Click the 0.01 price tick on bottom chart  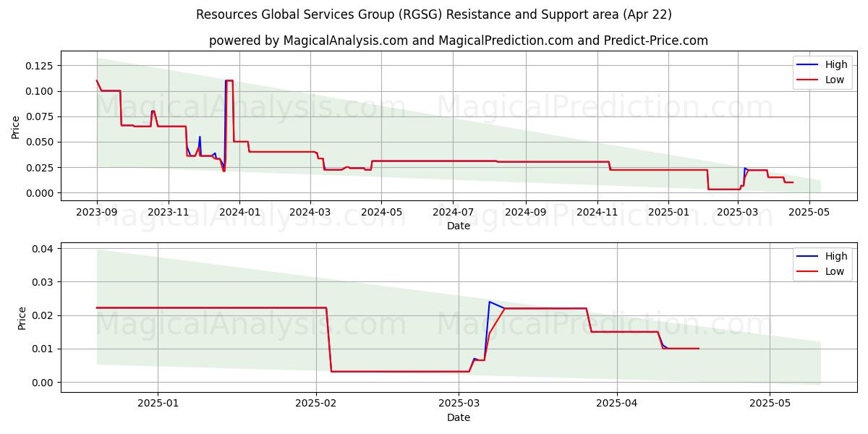tap(43, 349)
